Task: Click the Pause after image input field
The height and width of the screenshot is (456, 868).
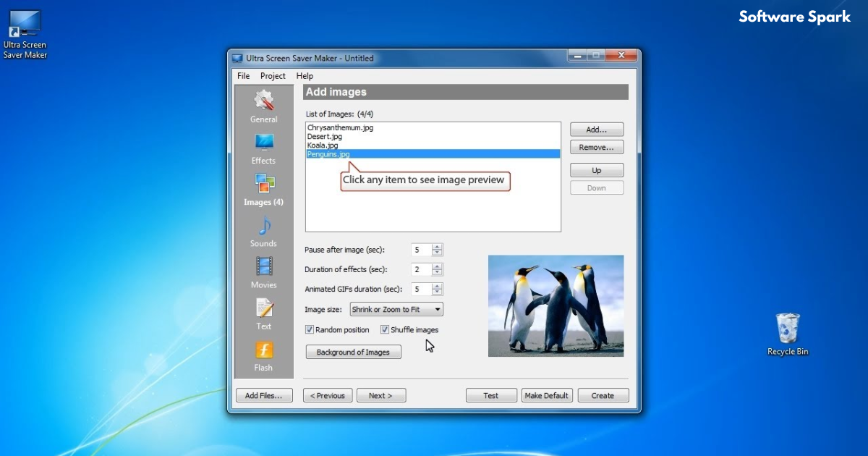Action: pos(422,250)
